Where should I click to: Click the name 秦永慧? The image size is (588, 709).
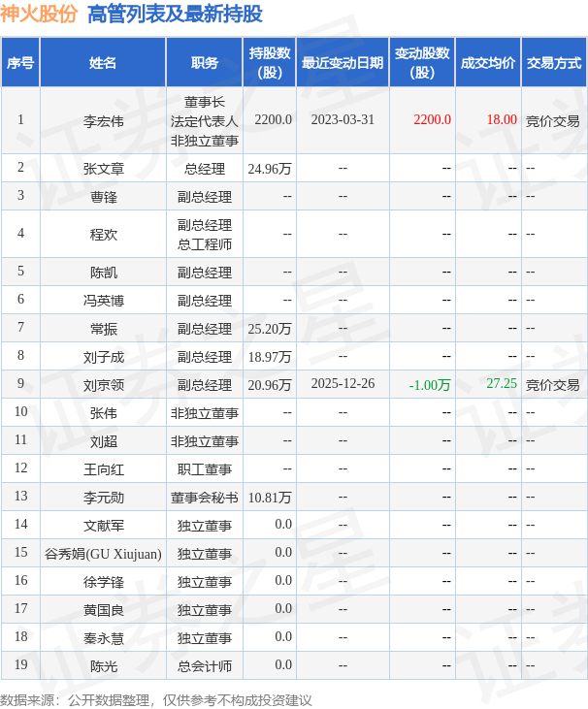point(103,638)
